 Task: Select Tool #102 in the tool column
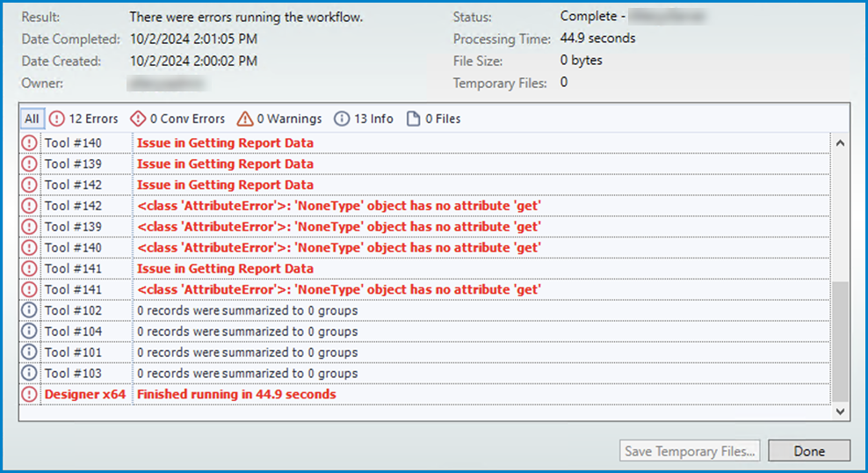click(73, 310)
